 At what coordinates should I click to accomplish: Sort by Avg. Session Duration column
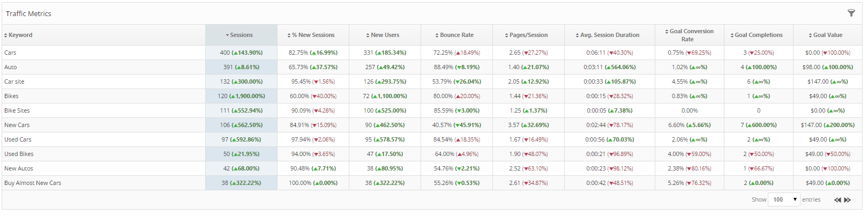click(610, 35)
